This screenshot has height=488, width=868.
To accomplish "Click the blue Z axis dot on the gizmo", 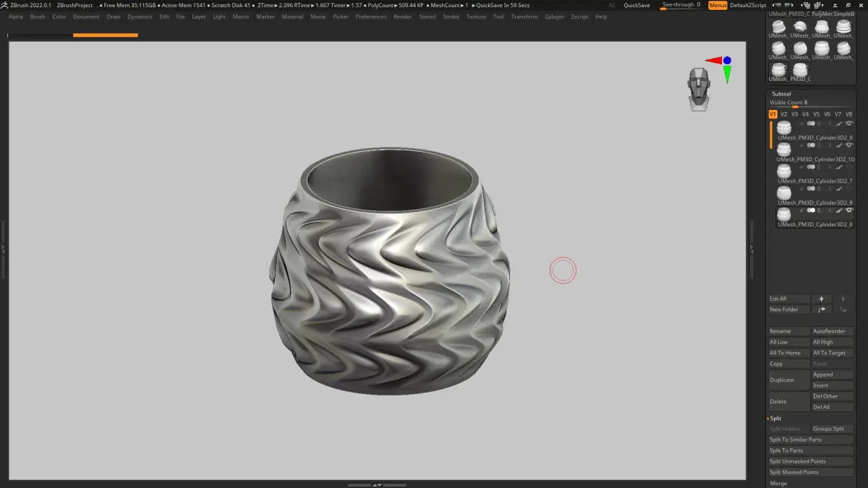I will coord(727,61).
